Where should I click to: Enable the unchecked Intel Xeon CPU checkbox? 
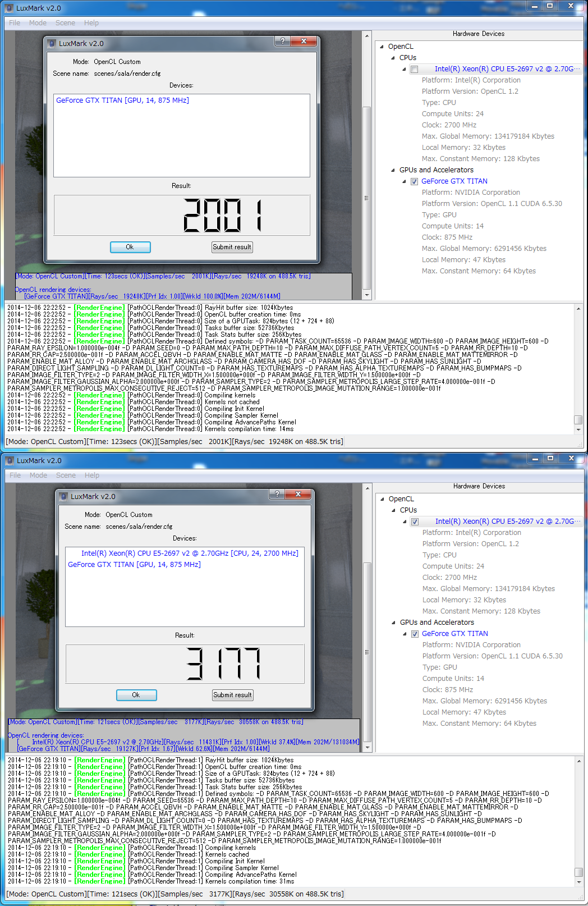[414, 69]
